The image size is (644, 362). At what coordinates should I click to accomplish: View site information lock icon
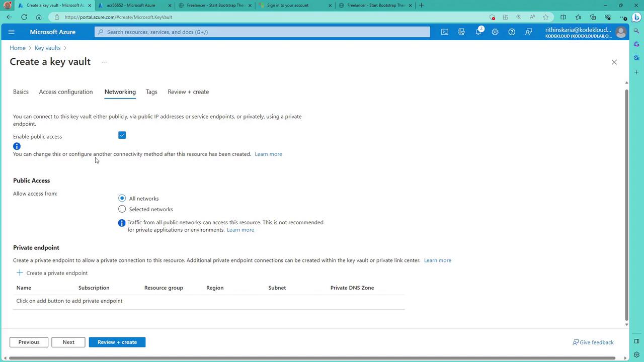point(57,17)
